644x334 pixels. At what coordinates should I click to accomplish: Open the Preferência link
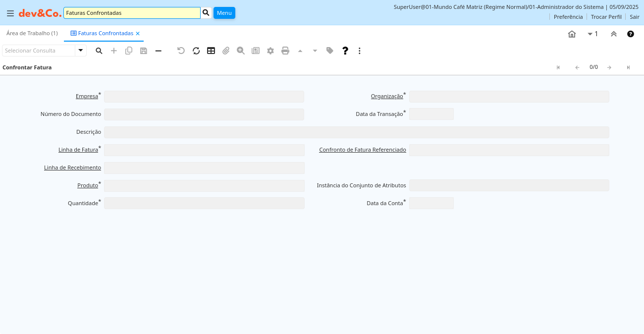[x=568, y=17]
